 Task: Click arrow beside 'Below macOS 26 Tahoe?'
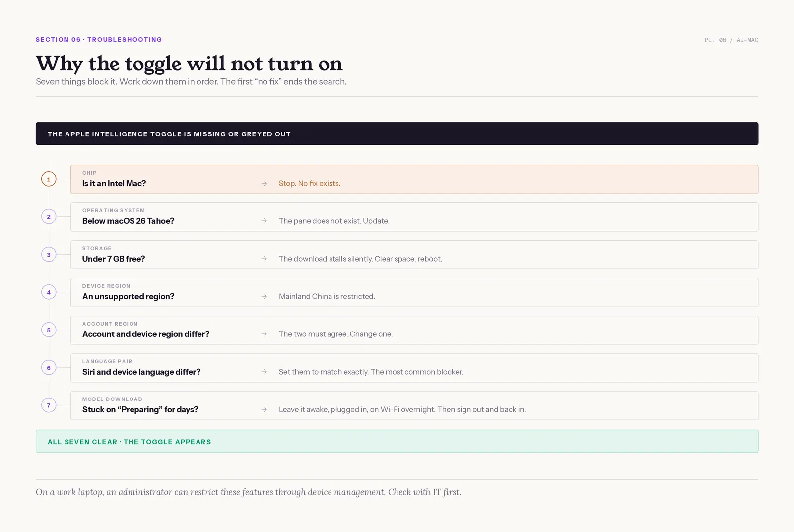[x=264, y=221]
